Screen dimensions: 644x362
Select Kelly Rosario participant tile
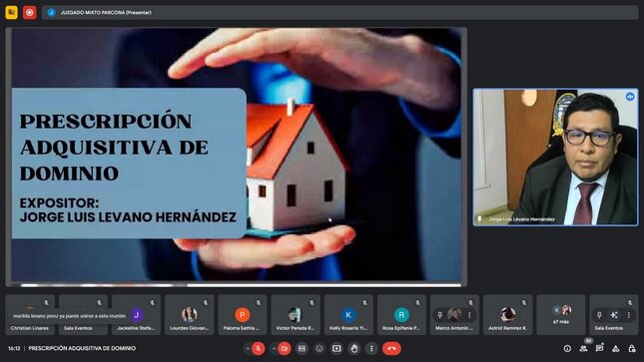[x=348, y=315]
